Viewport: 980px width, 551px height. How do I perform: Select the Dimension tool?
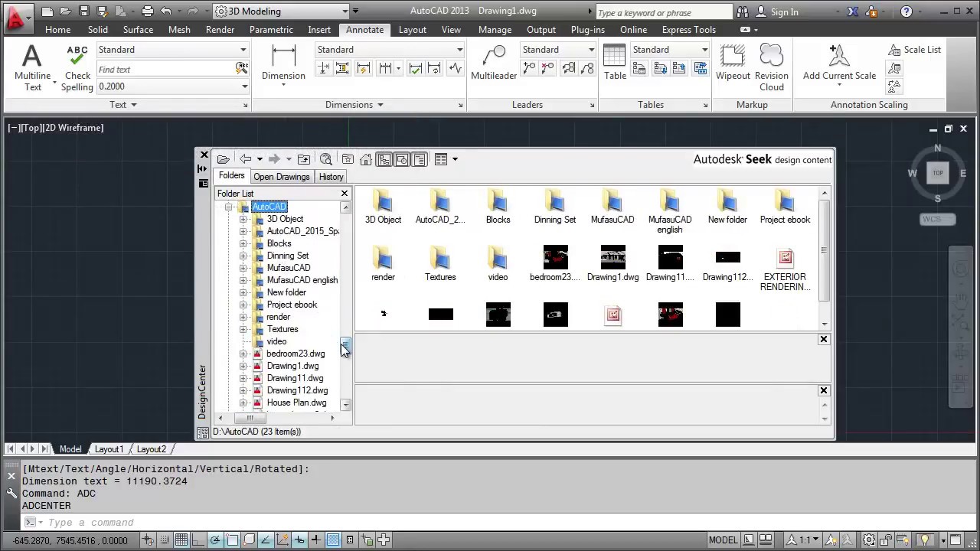(283, 63)
